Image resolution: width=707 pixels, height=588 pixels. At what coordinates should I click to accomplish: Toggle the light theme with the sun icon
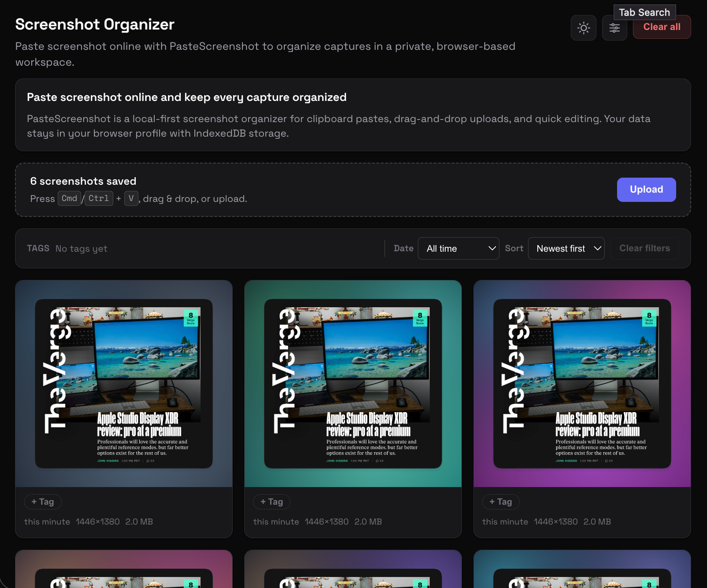pyautogui.click(x=583, y=27)
